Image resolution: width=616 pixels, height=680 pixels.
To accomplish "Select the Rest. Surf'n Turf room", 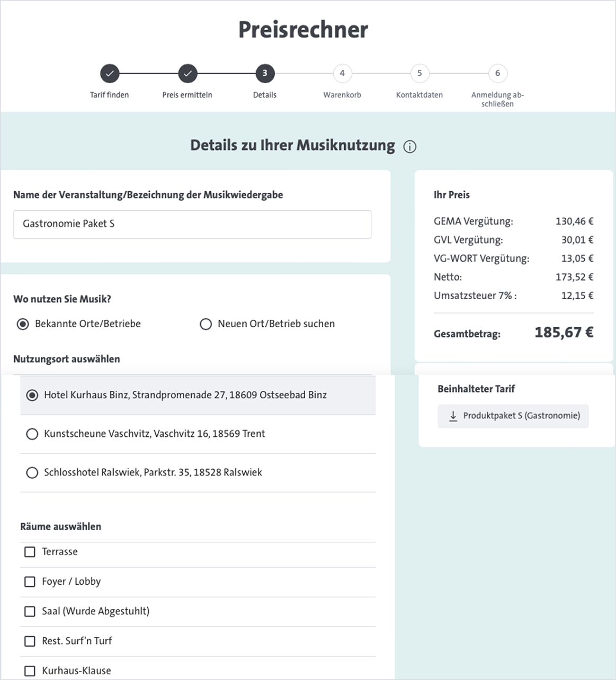I will click(30, 641).
